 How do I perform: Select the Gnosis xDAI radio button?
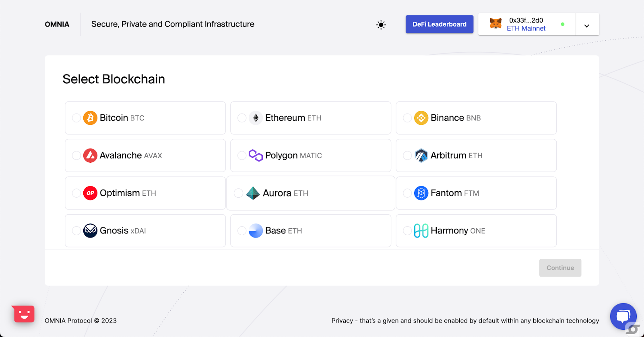point(76,231)
